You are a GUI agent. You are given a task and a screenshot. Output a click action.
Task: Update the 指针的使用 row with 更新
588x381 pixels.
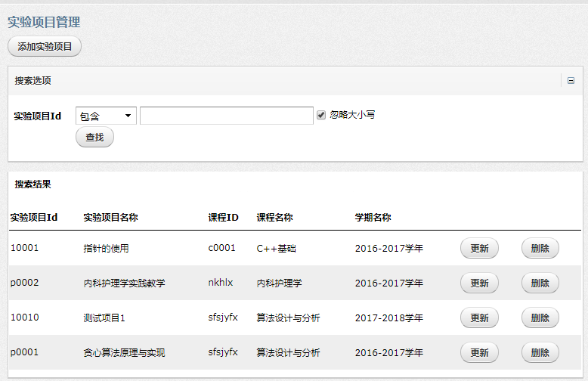point(479,248)
